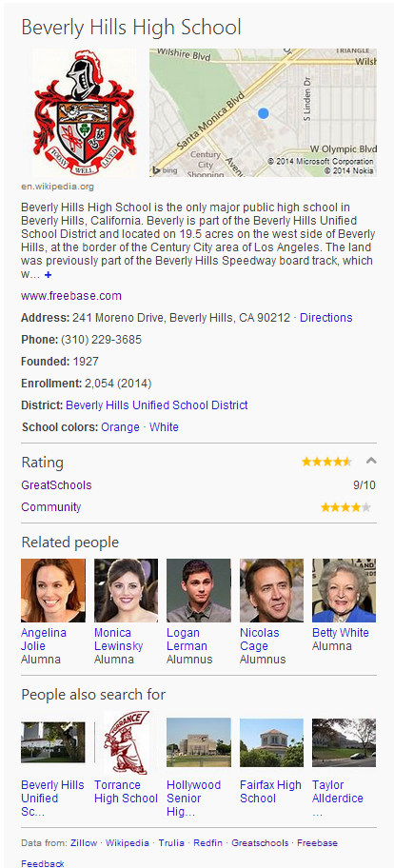
Task: Open Nicolas Cage's photo thumbnail
Action: click(271, 590)
